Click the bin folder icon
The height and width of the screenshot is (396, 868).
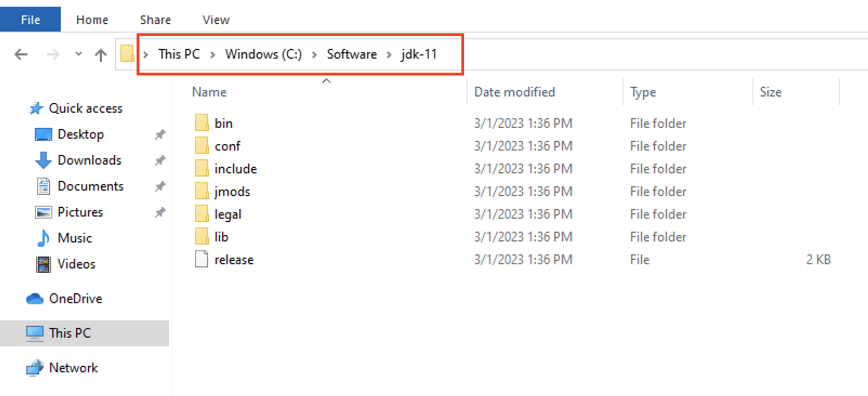tap(202, 123)
